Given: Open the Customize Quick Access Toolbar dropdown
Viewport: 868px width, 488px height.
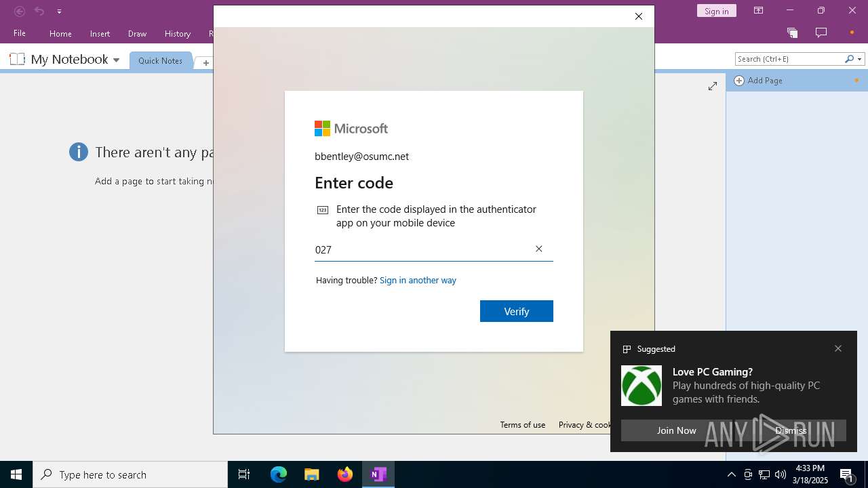Looking at the screenshot, I should pyautogui.click(x=59, y=12).
